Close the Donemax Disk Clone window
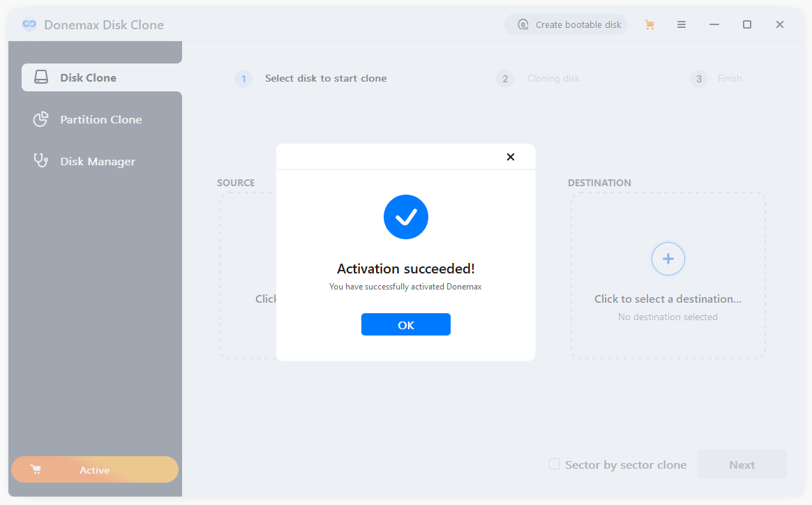Viewport: 812px width, 505px height. [779, 24]
